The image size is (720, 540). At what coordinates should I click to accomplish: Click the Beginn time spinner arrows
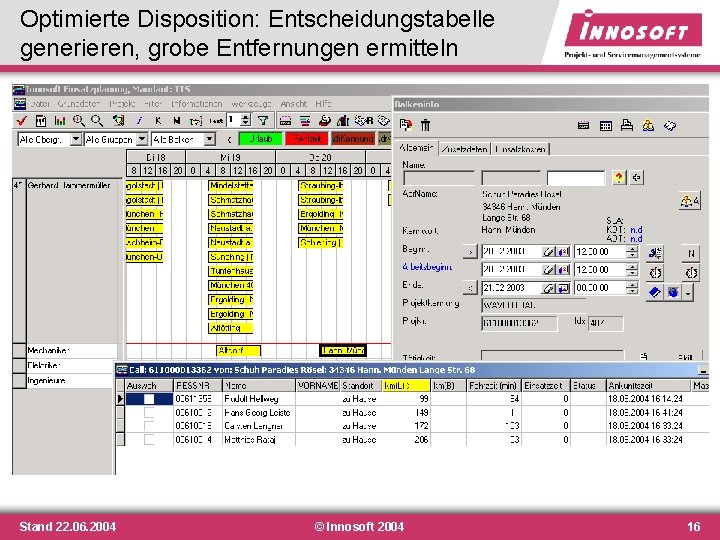click(x=632, y=252)
